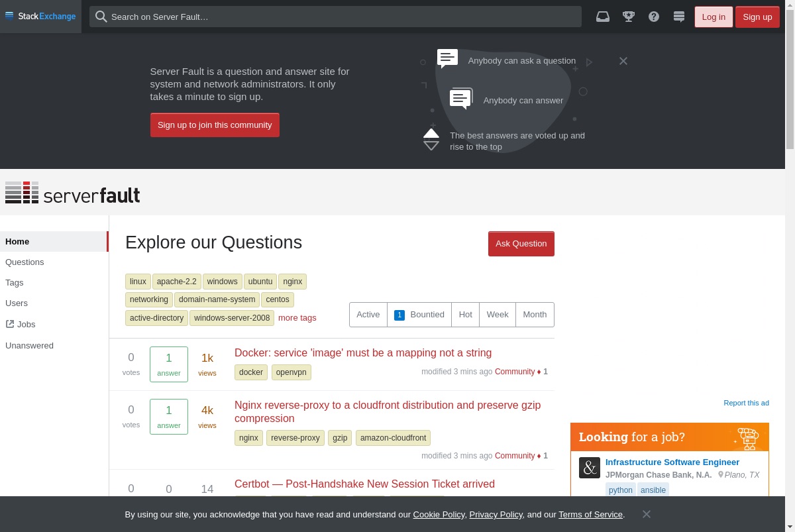The height and width of the screenshot is (532, 795).
Task: Click the 'Looking for a job?' banner header
Action: pyautogui.click(x=670, y=437)
